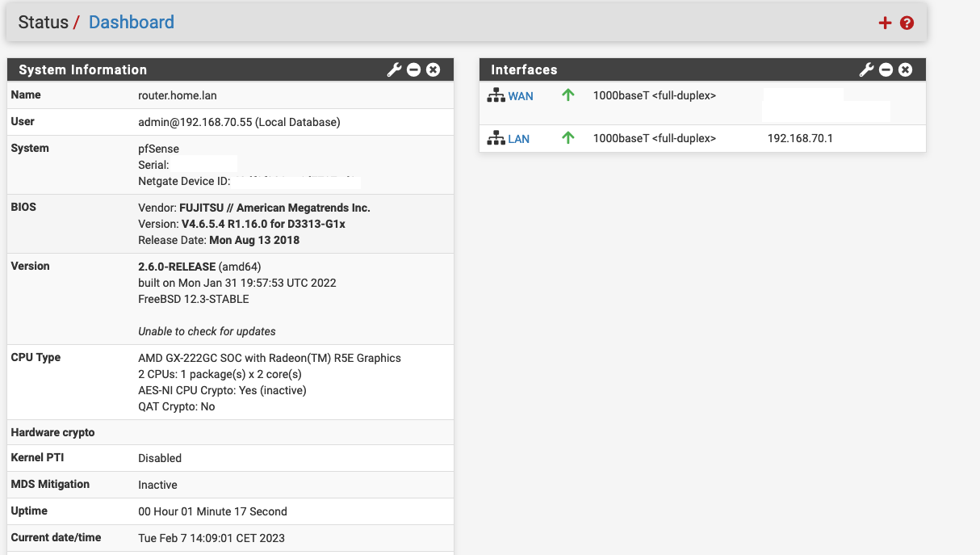
Task: Click the Kernel PTI 'Disabled' value
Action: [x=160, y=458]
